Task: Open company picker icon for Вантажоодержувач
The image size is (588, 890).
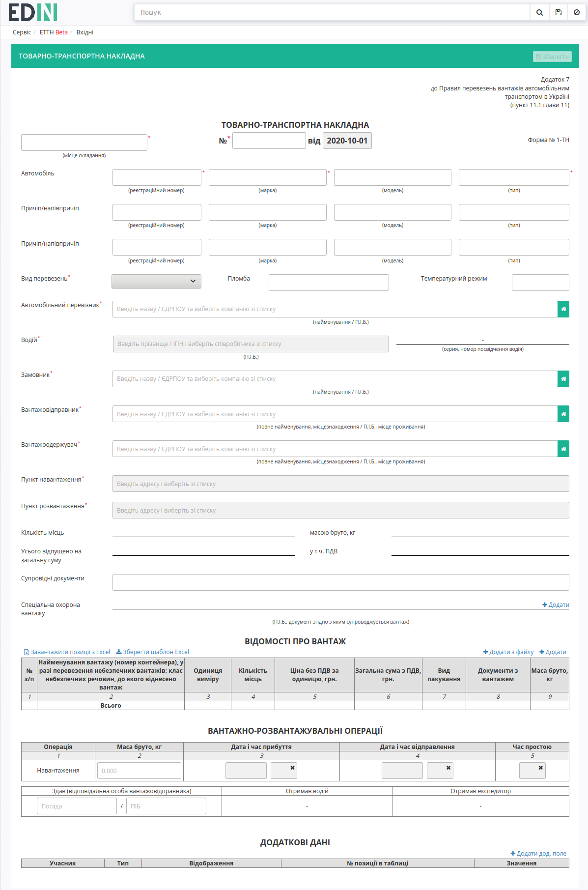Action: [x=563, y=449]
